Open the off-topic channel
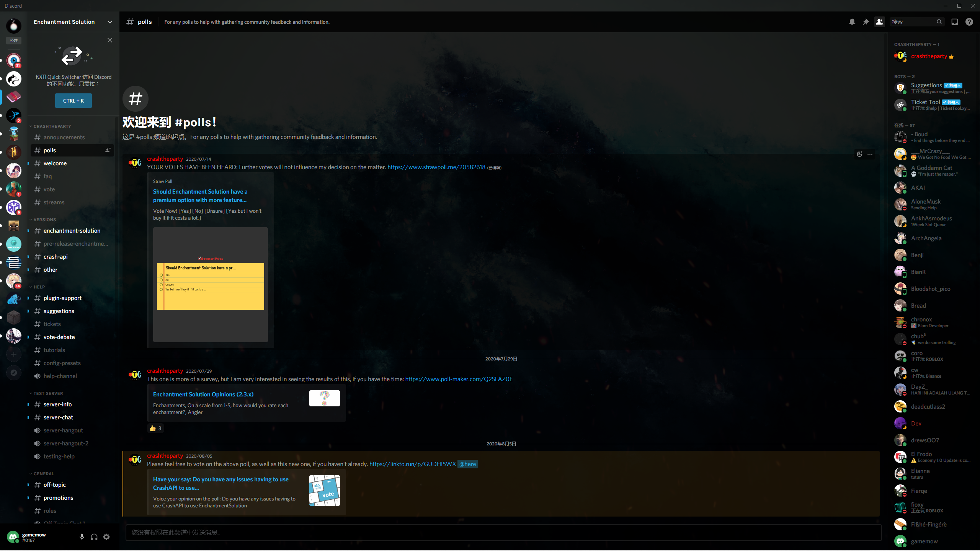The width and height of the screenshot is (980, 551). coord(72,485)
